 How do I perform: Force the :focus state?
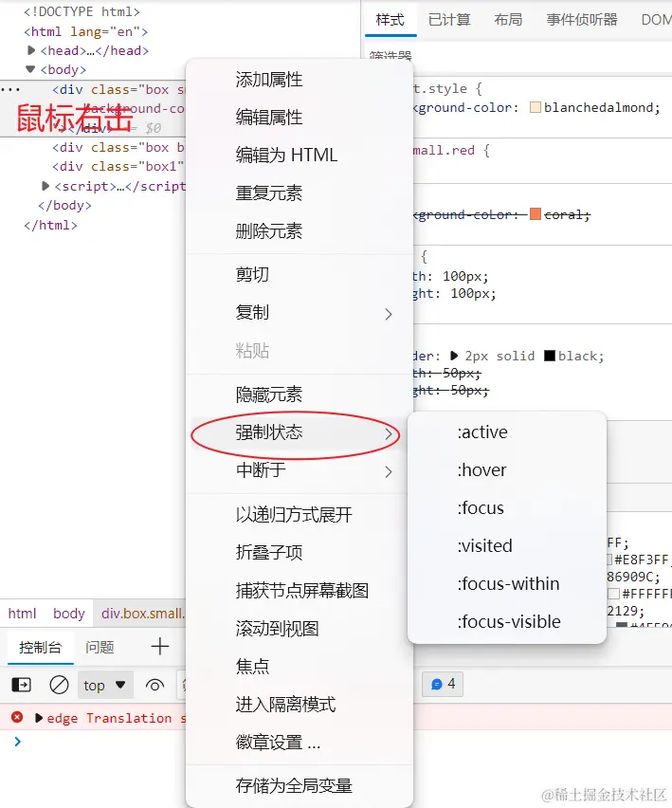point(481,508)
